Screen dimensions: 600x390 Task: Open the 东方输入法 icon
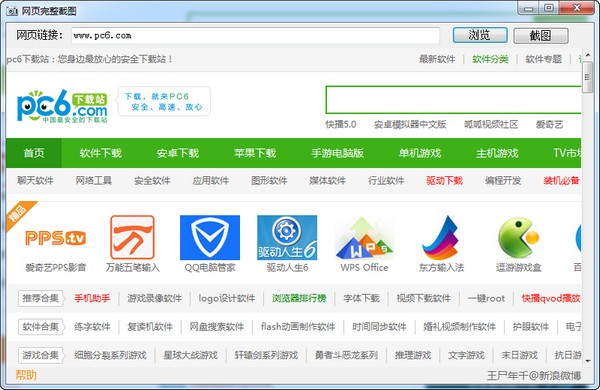441,237
